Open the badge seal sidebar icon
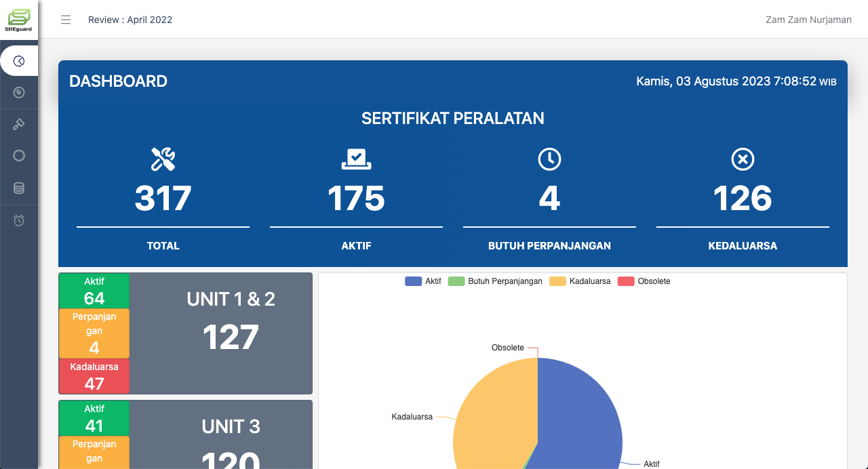This screenshot has width=868, height=469. [x=19, y=155]
